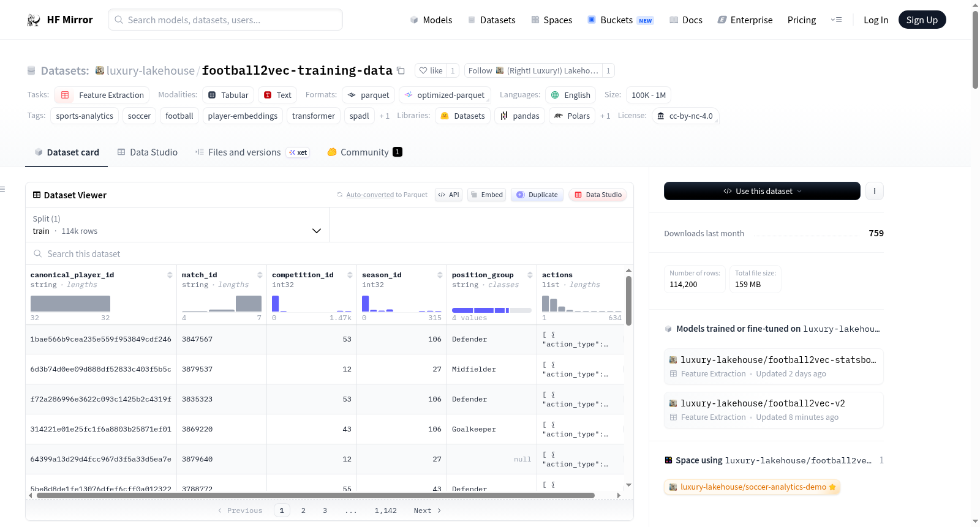The height and width of the screenshot is (527, 980).
Task: Sort by season_id column arrows
Action: (x=440, y=275)
